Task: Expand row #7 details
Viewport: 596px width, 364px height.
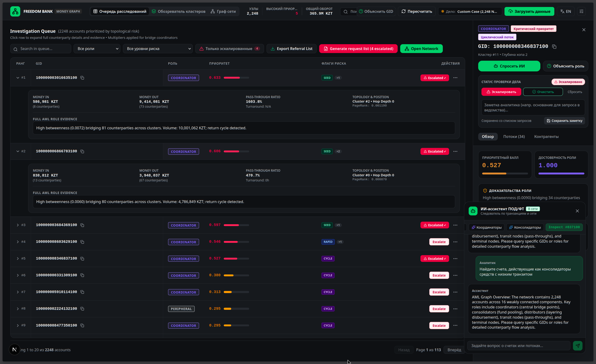Action: tap(18, 292)
